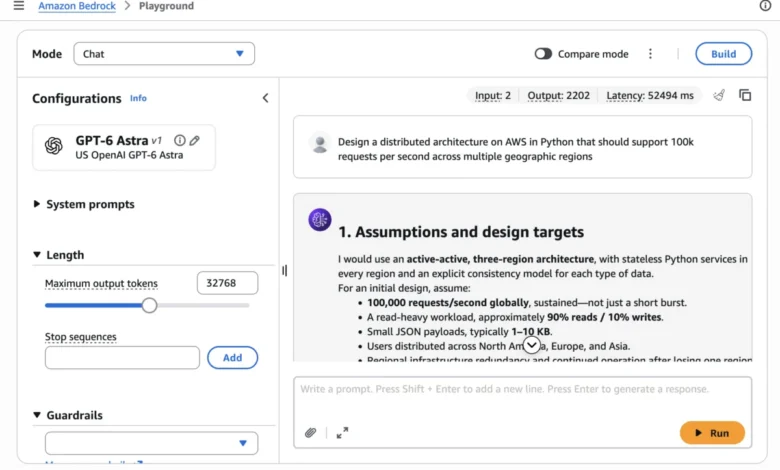Attach a file using the paperclip icon
The width and height of the screenshot is (780, 470).
pos(310,433)
